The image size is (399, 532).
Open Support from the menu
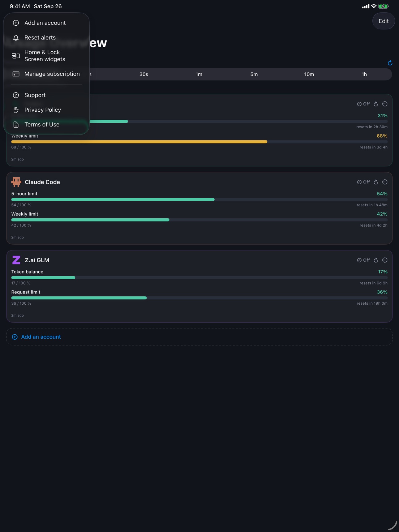coord(46,95)
